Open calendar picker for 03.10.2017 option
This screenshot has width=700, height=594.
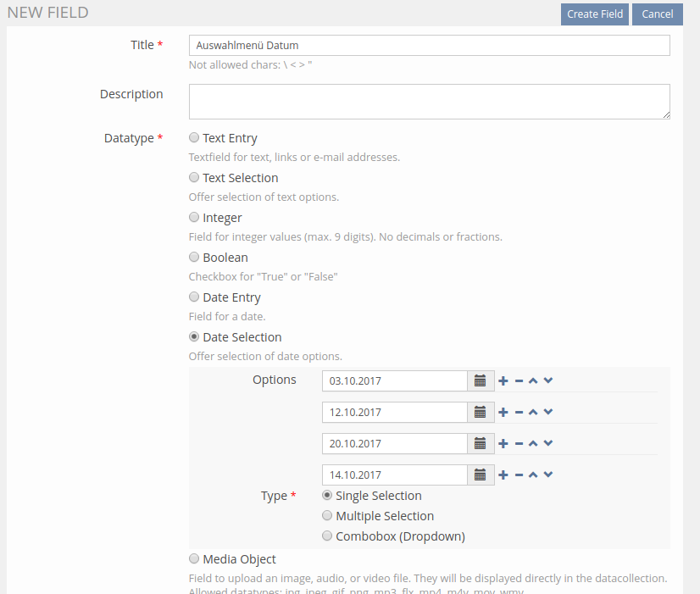480,381
